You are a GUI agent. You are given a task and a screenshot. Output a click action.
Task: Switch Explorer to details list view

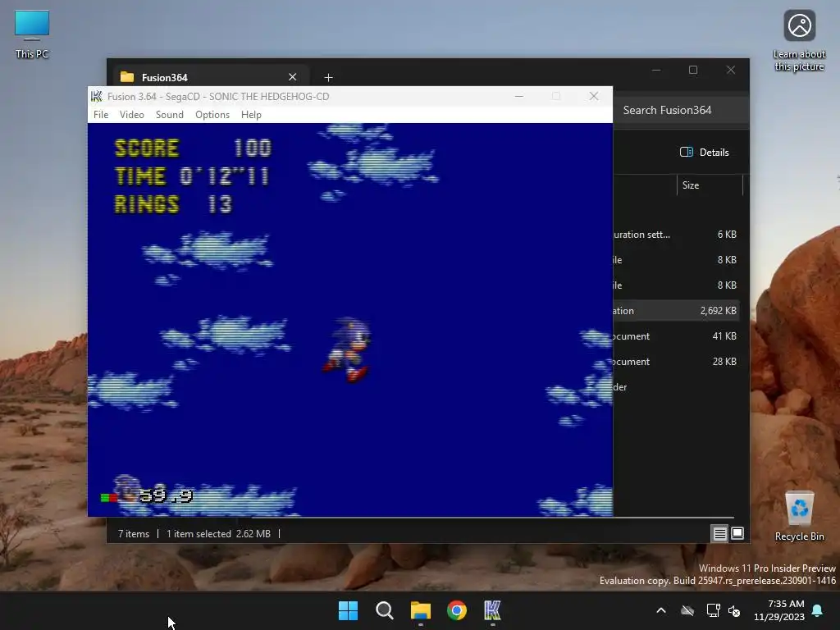pos(719,533)
